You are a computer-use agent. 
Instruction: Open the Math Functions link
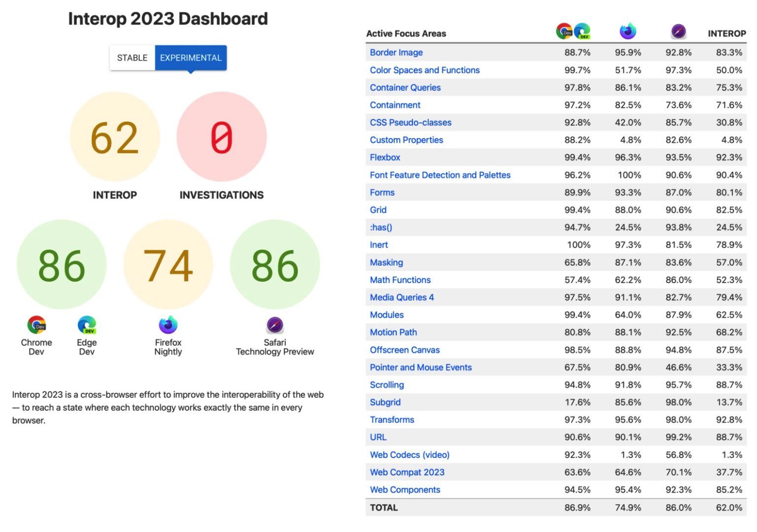[400, 280]
